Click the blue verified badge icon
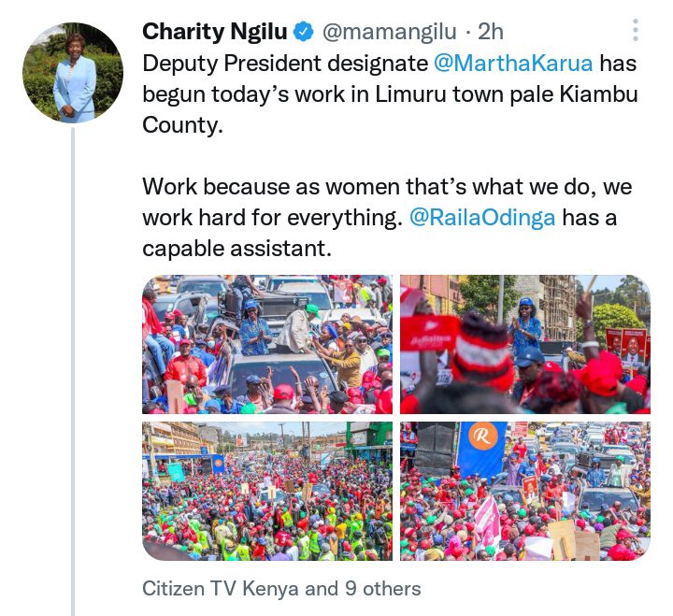This screenshot has width=673, height=616. [x=304, y=32]
